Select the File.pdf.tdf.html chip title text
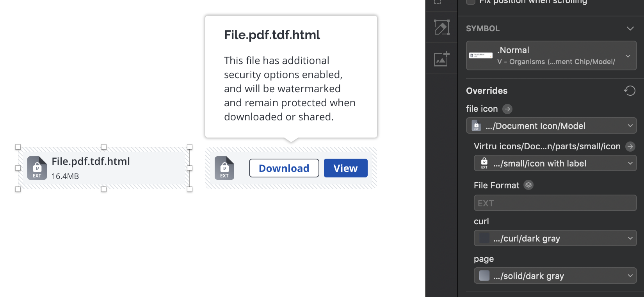 pos(91,161)
